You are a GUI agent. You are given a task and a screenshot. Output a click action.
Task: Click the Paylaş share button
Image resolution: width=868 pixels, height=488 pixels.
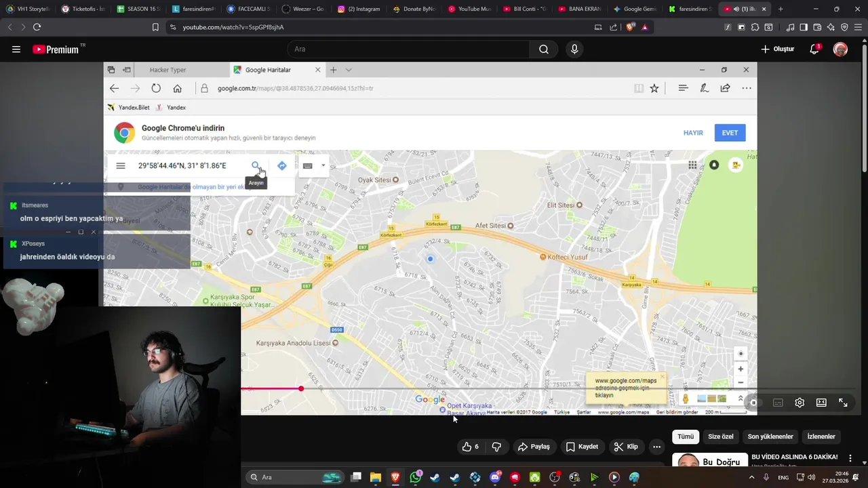pyautogui.click(x=534, y=447)
